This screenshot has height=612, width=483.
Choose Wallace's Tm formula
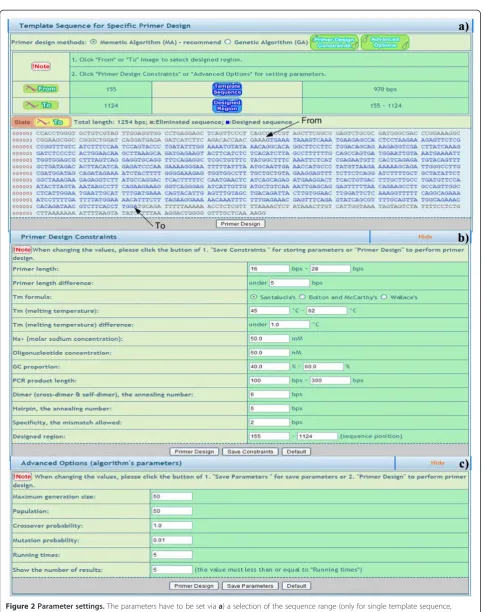tap(384, 297)
